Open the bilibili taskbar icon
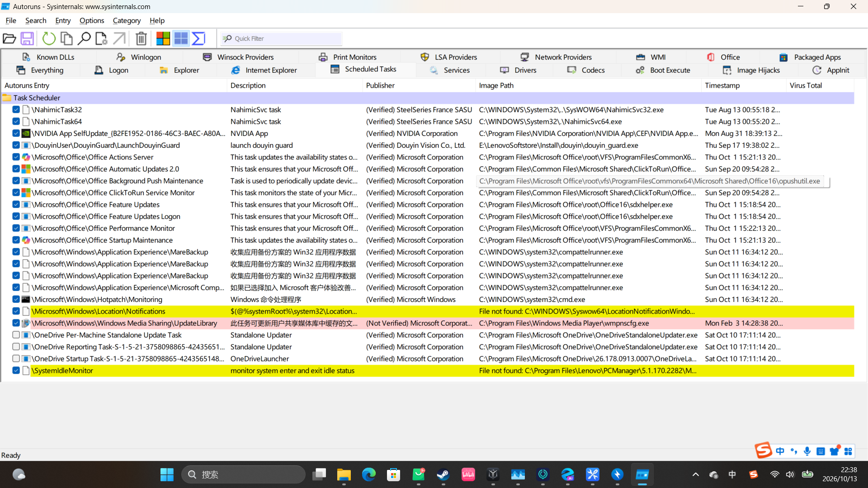Image resolution: width=868 pixels, height=488 pixels. click(x=468, y=474)
